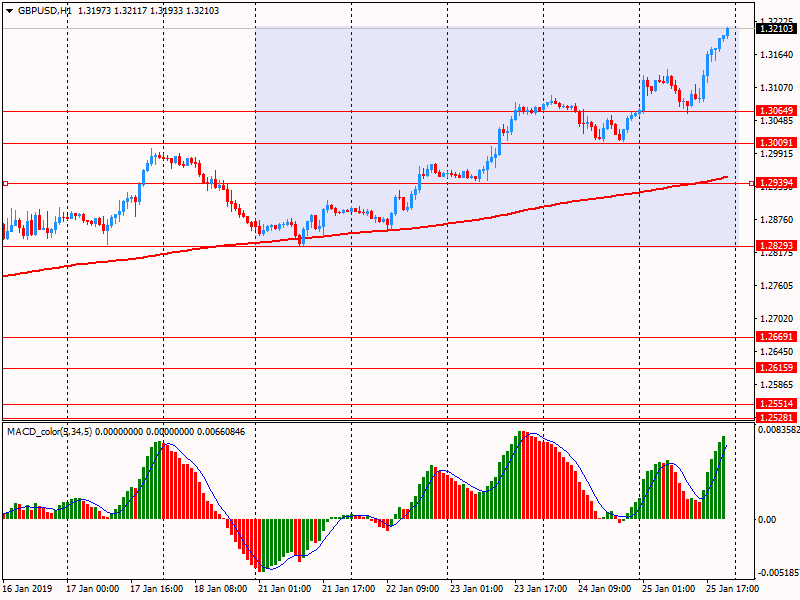Click the 21 Jan 01:00 time label

point(285,588)
